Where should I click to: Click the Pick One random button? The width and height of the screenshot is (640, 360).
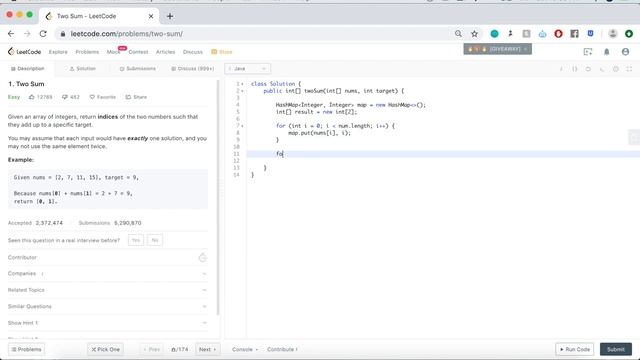click(105, 349)
